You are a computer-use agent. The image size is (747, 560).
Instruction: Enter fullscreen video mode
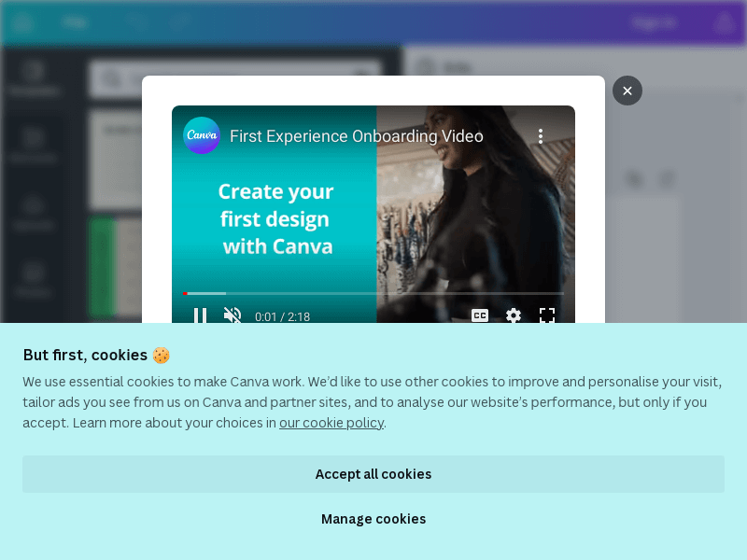(x=547, y=315)
